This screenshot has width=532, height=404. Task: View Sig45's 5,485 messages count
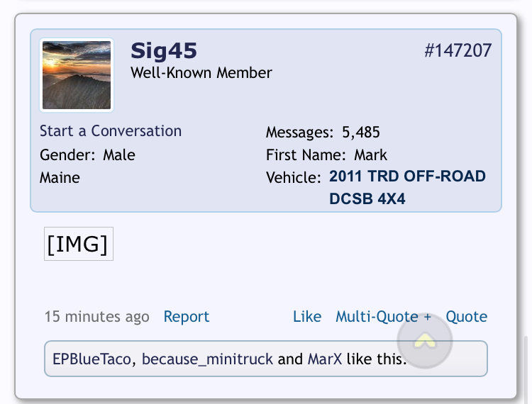360,132
